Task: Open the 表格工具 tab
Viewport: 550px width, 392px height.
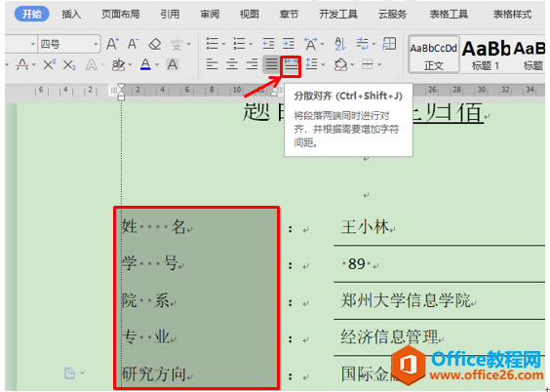Action: coord(449,14)
